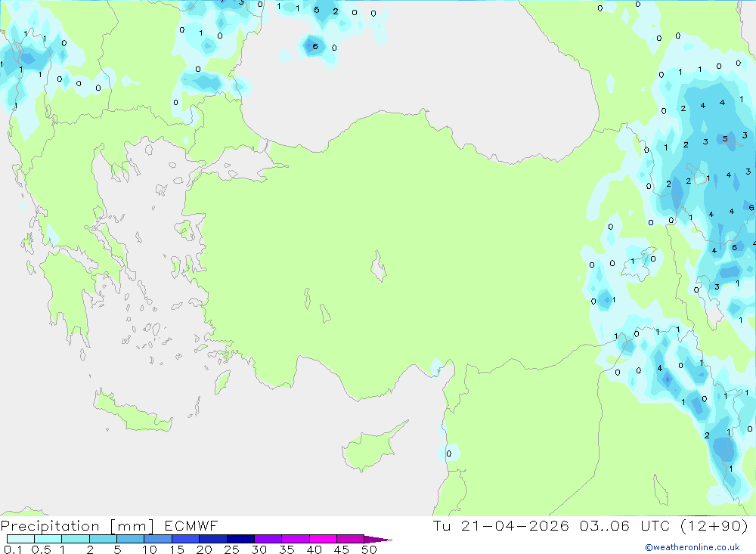Screen dimensions: 756x554
Task: Click the '35' legend scale label
Action: [287, 549]
